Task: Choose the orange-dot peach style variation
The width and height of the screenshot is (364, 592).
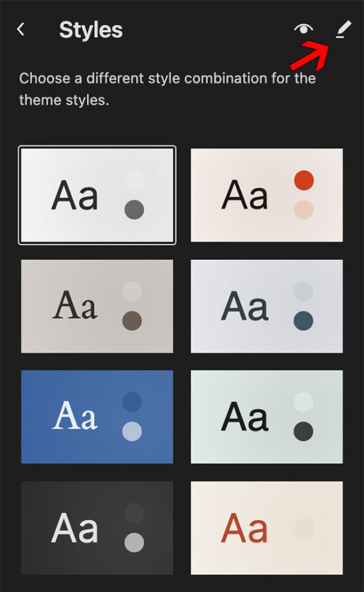Action: pos(267,195)
